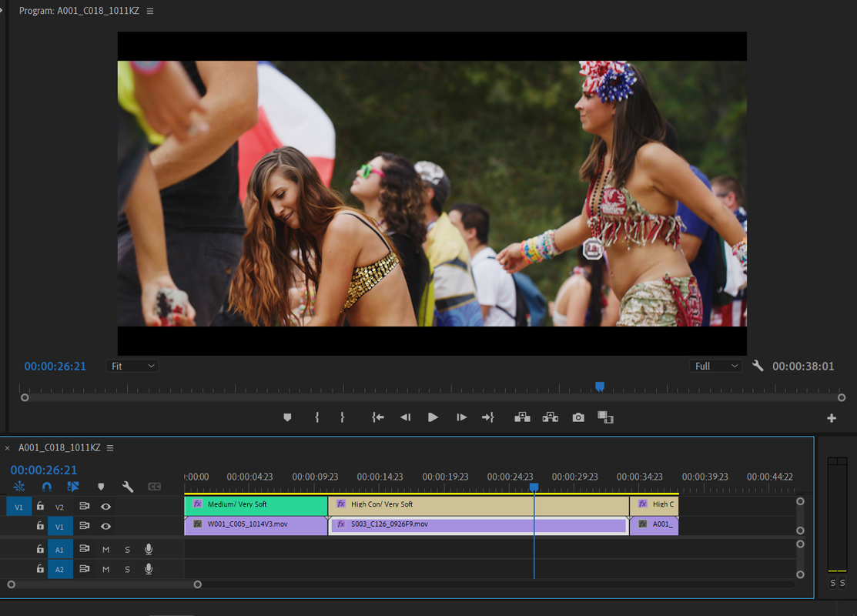Open the Program monitor panel menu

tap(150, 11)
